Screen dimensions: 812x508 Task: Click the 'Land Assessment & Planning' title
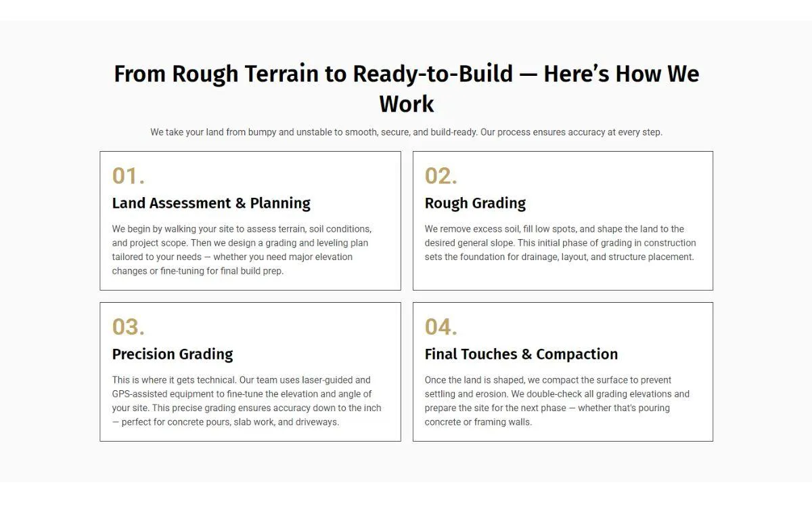click(211, 203)
